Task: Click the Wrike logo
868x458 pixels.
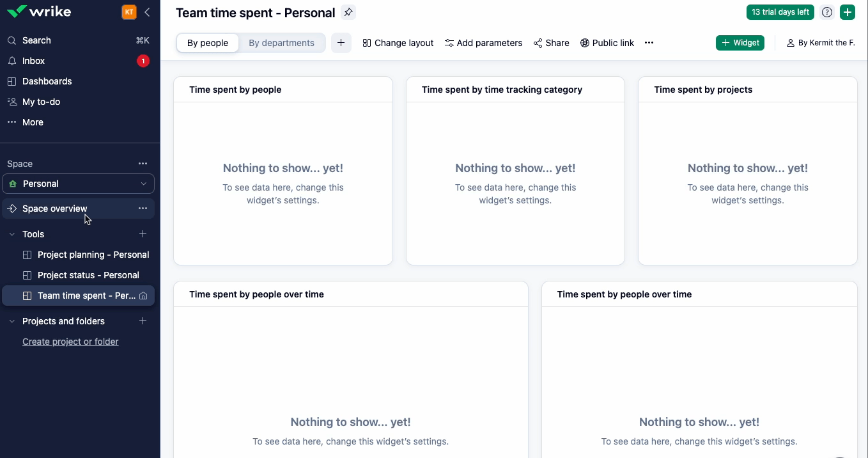Action: (x=39, y=12)
